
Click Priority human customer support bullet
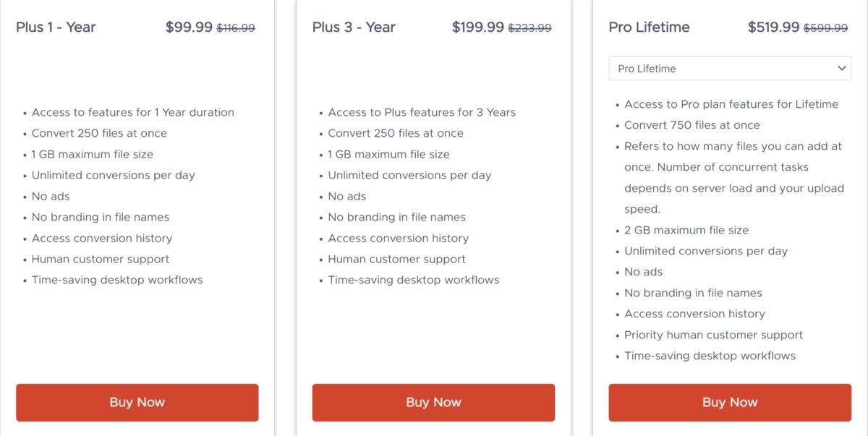713,335
